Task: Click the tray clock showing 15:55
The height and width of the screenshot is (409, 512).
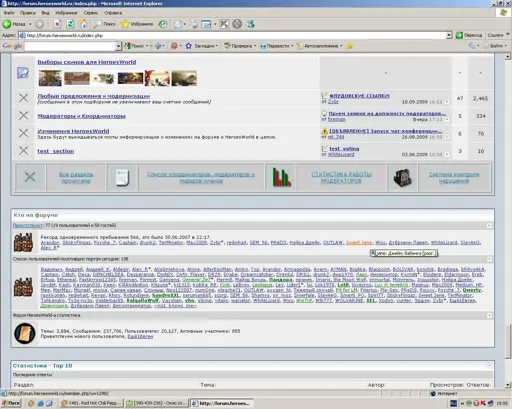Action: coord(502,403)
